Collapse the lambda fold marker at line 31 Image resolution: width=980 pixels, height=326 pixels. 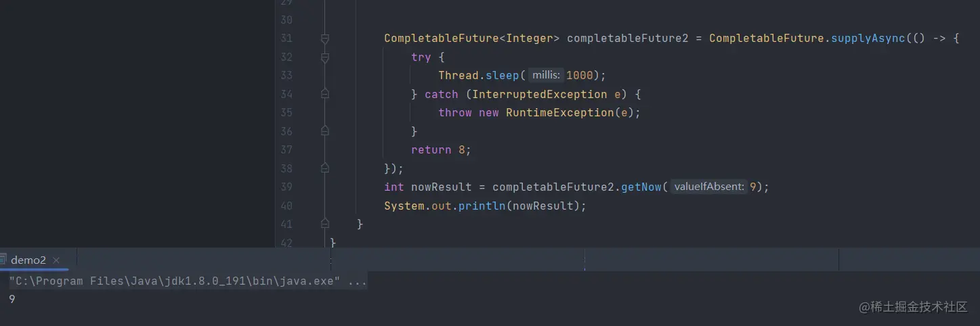(x=325, y=39)
